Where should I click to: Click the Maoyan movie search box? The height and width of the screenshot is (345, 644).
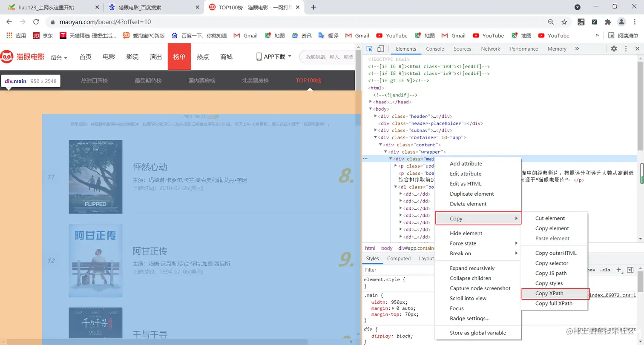pyautogui.click(x=328, y=57)
